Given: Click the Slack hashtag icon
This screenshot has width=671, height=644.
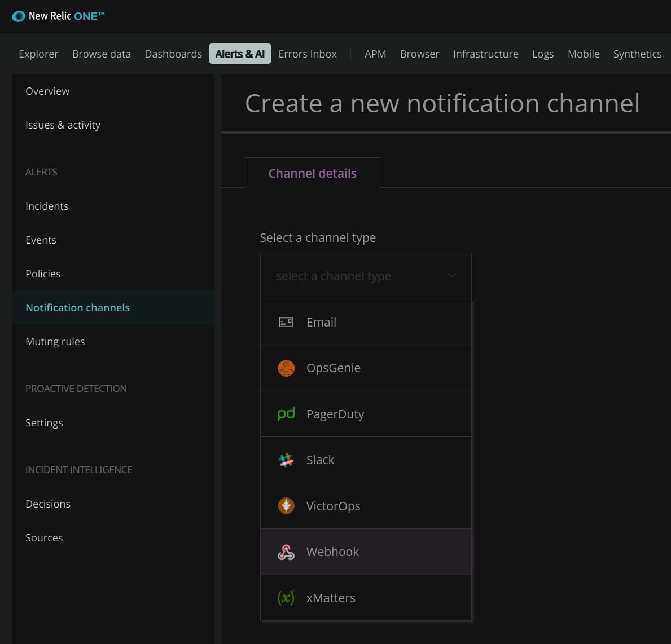Looking at the screenshot, I should coord(286,460).
